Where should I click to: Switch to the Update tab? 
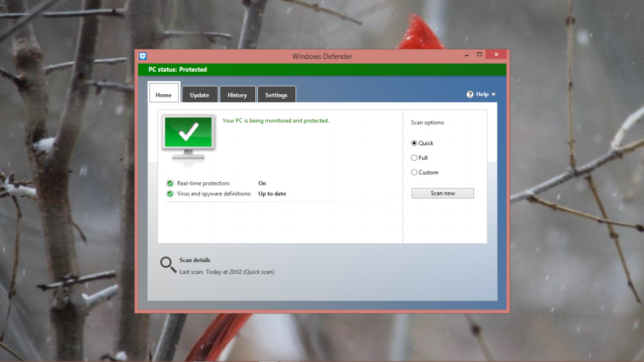[x=199, y=95]
